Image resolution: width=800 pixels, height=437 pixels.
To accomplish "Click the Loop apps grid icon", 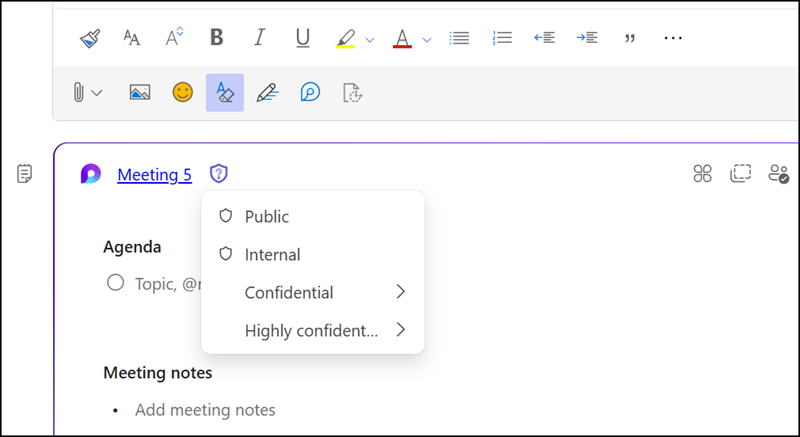I will pyautogui.click(x=703, y=173).
